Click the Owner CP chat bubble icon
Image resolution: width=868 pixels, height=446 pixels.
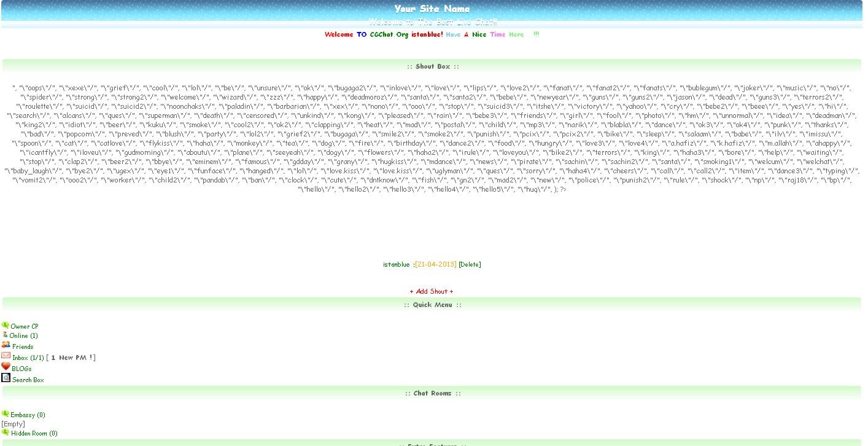point(6,325)
